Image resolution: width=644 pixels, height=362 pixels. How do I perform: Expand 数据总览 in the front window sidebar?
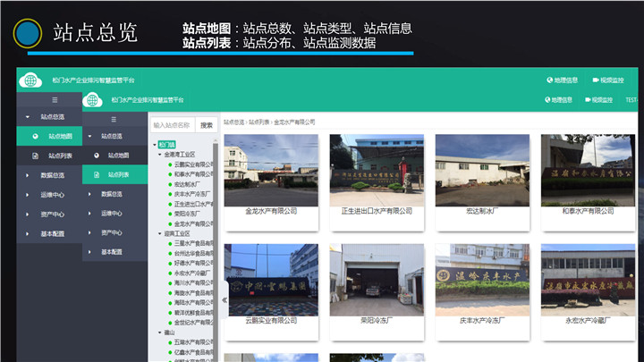(115, 194)
